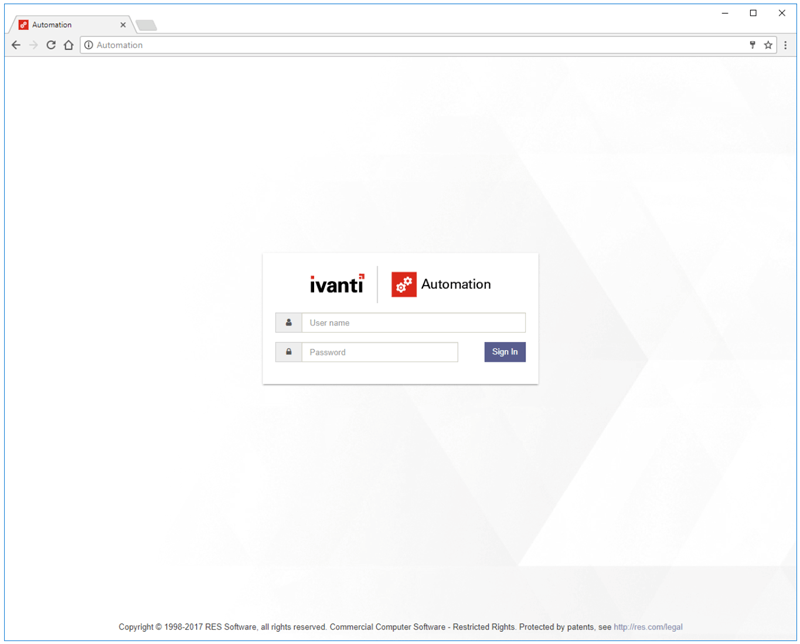
Task: Click the red Automation gears logo
Action: (404, 284)
